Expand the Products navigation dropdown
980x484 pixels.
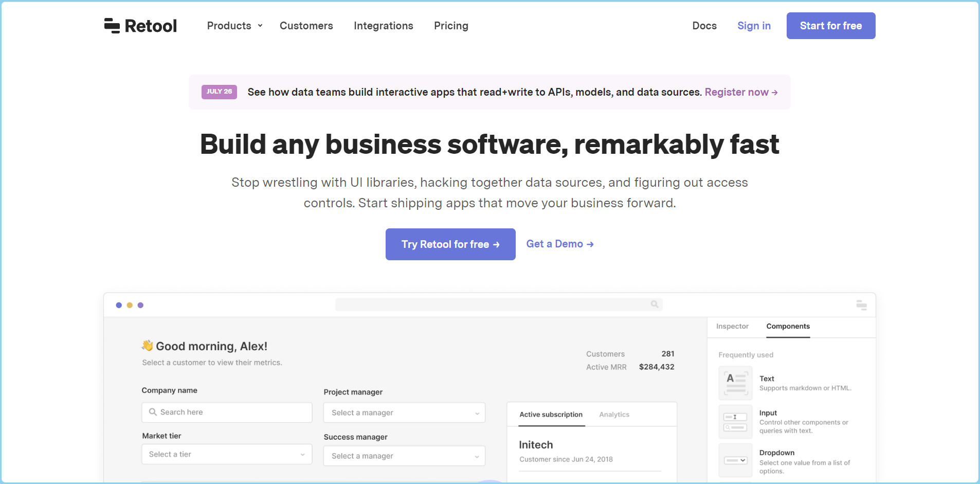(x=234, y=25)
